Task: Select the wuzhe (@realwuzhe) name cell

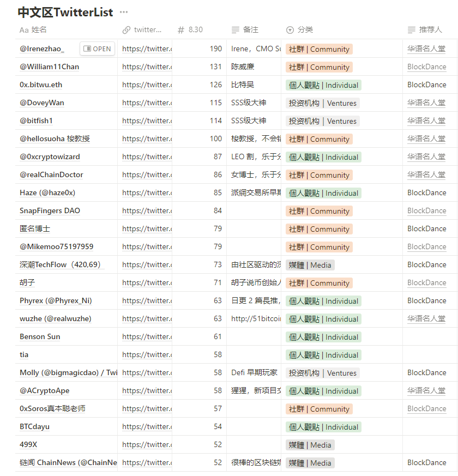Action: [66, 319]
